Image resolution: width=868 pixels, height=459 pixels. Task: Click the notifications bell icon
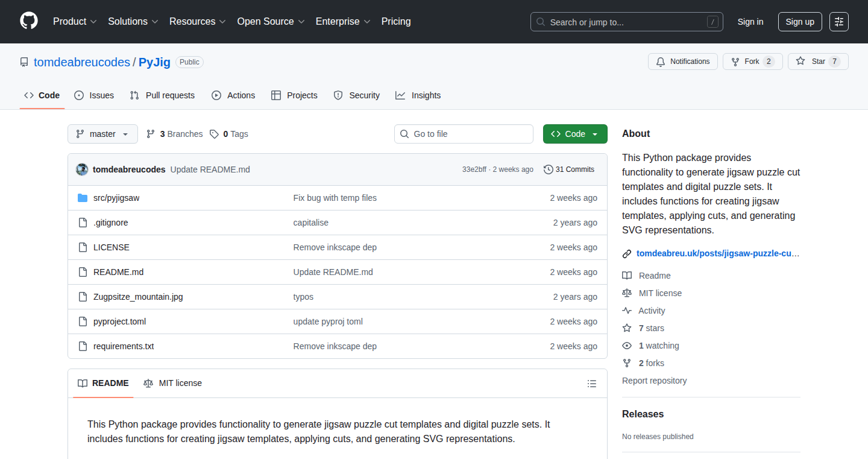[x=661, y=62]
